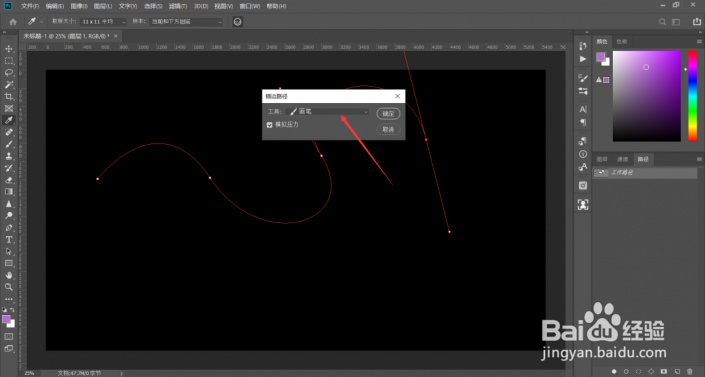Close the stroke path dialog

pos(397,96)
